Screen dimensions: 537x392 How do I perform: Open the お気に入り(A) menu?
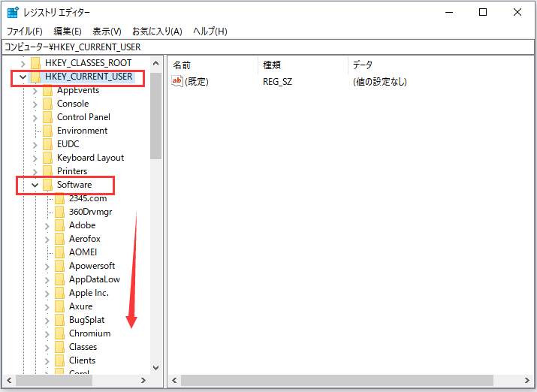[157, 32]
